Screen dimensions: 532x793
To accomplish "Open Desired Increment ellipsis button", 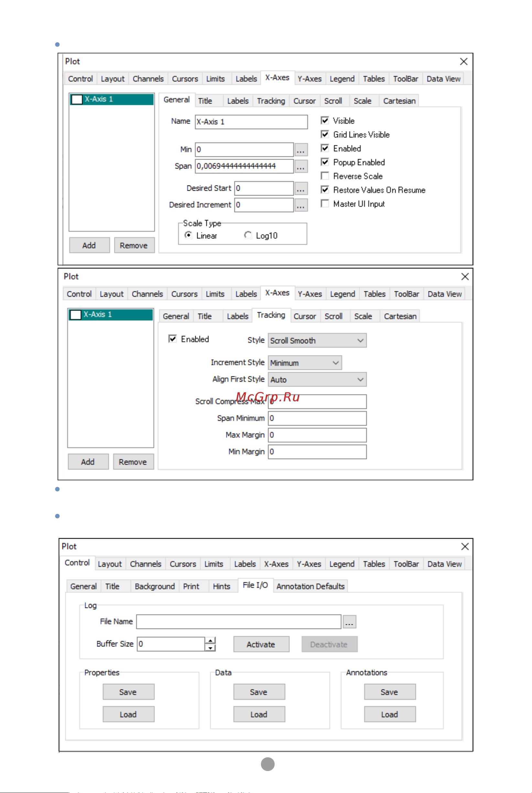I will pyautogui.click(x=301, y=205).
